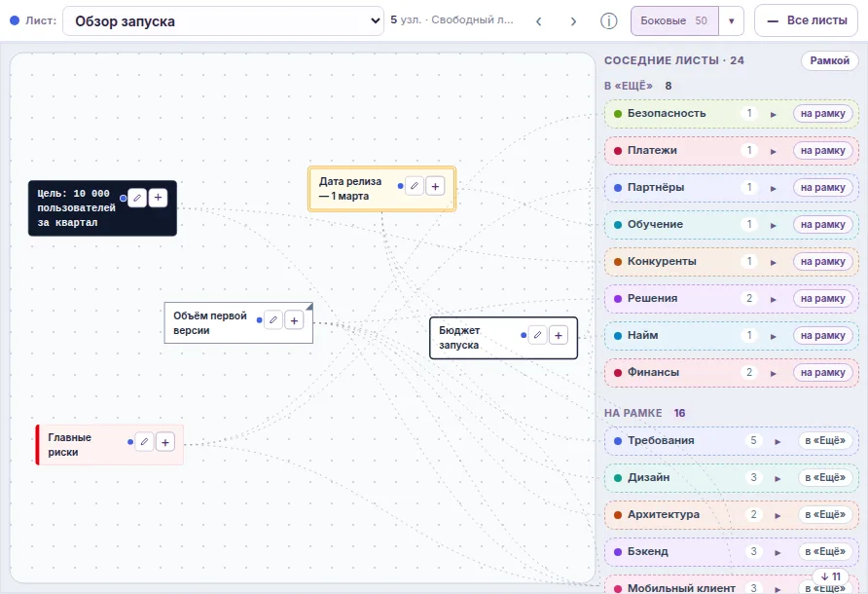The image size is (868, 594).
Task: Expand the «Финансы» sheet row
Action: pos(774,374)
